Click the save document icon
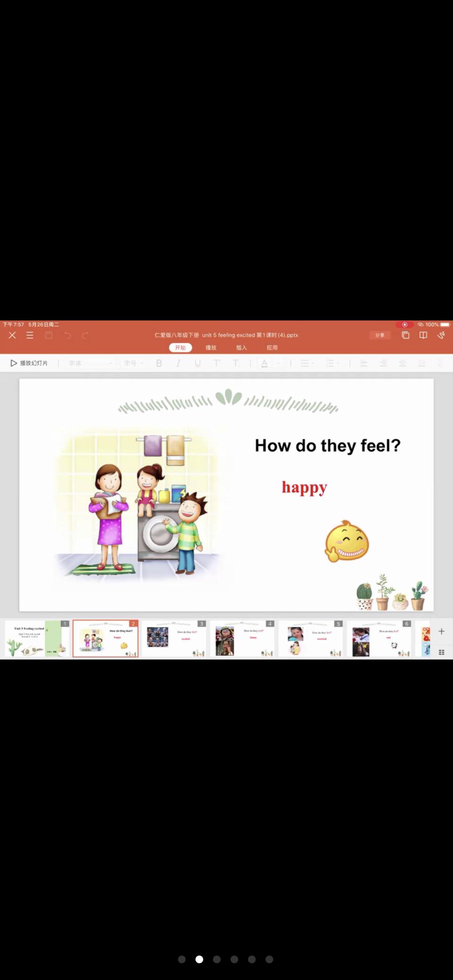Screen dimensions: 453x980 point(49,335)
